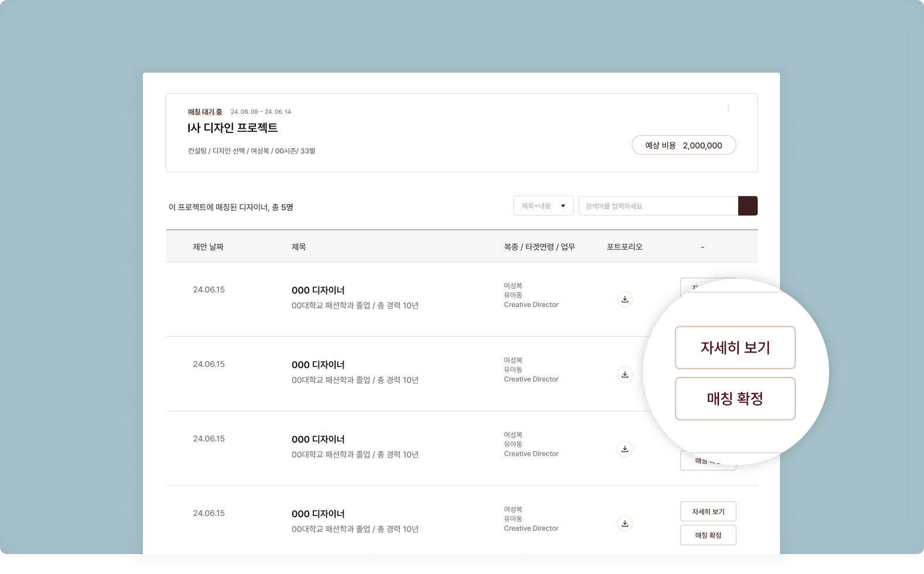
Task: Download the third row designer's portfolio
Action: [x=625, y=449]
